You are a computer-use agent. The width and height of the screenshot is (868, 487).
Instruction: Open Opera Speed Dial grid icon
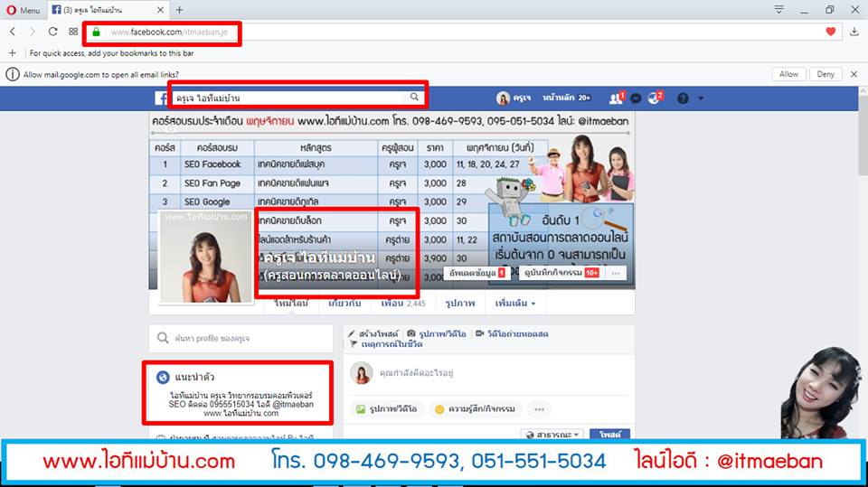(x=73, y=32)
